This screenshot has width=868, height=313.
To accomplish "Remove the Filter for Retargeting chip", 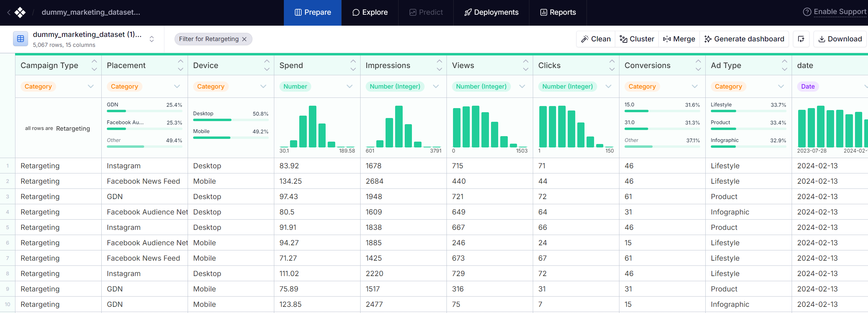I will (x=244, y=39).
